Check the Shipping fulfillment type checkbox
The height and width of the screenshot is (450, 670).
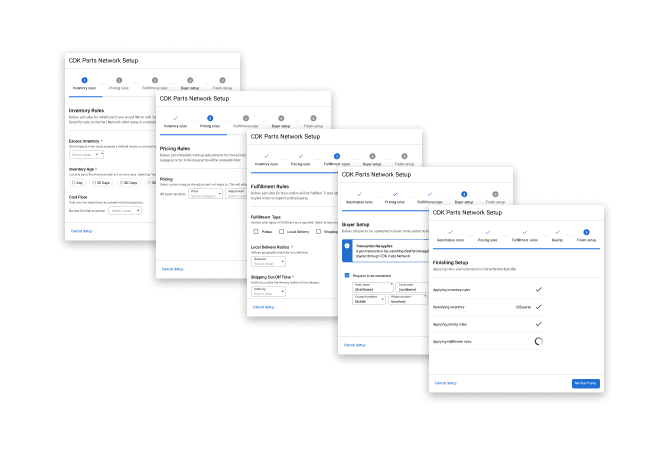318,232
